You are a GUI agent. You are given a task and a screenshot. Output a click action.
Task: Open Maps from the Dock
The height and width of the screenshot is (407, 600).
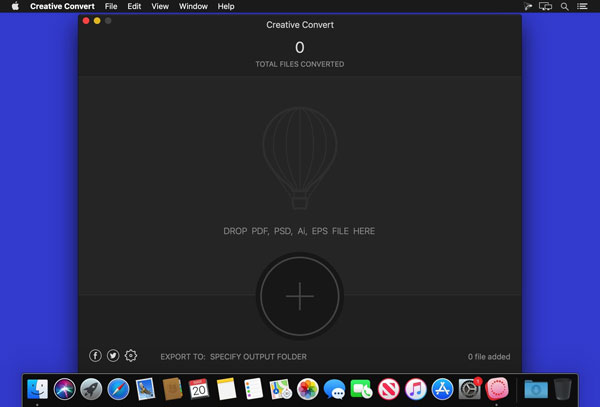point(280,389)
